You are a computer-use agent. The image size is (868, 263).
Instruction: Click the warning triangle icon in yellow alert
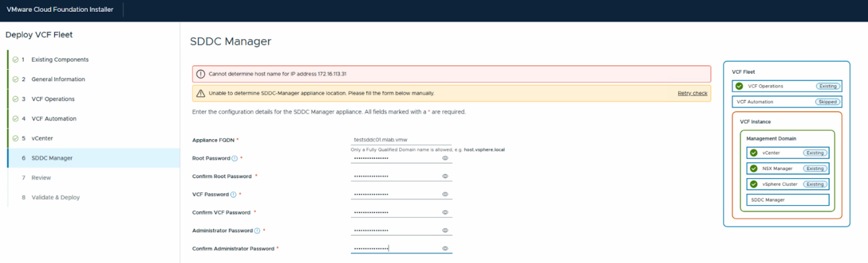pos(201,93)
